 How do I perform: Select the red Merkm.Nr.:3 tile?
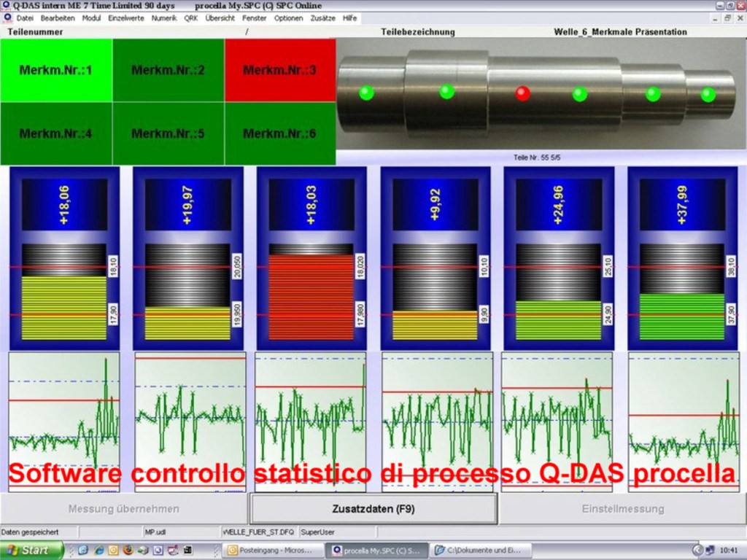(280, 71)
